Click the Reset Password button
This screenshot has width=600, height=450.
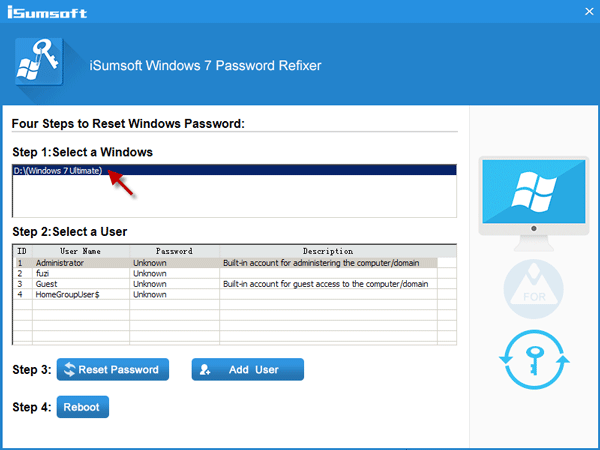click(x=113, y=369)
